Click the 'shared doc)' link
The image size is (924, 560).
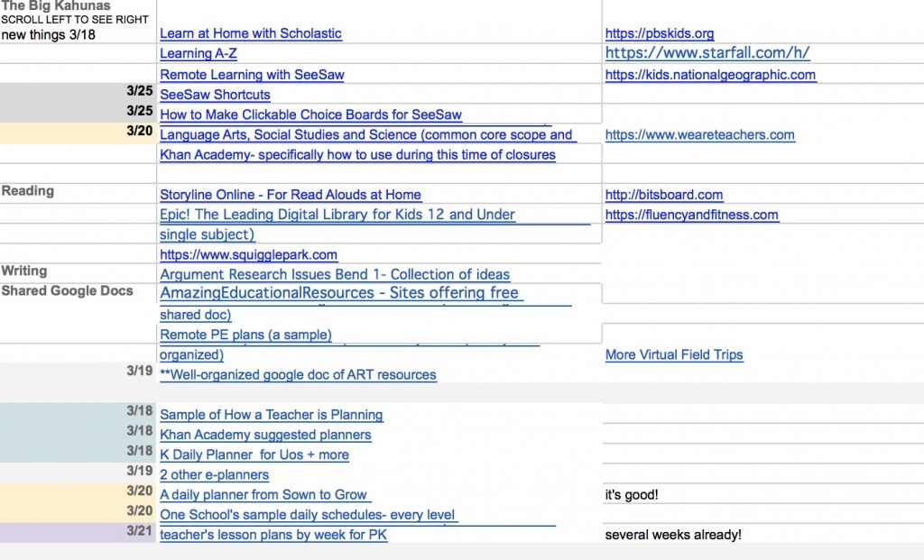click(x=195, y=315)
